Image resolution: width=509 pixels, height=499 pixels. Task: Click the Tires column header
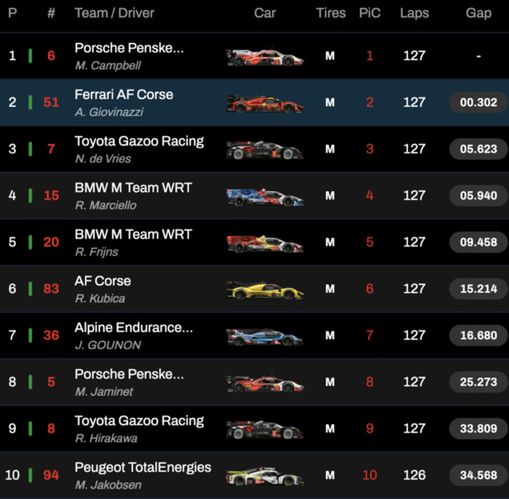pyautogui.click(x=331, y=13)
